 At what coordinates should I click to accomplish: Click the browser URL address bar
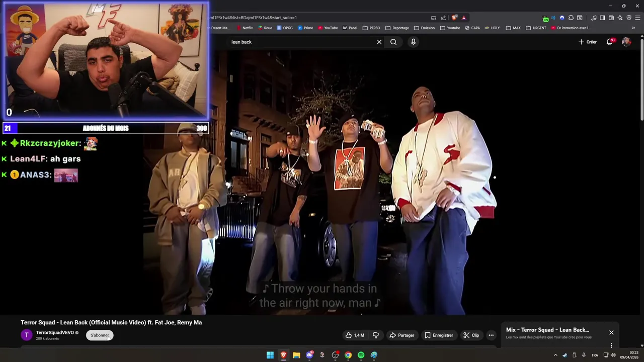tap(317, 18)
